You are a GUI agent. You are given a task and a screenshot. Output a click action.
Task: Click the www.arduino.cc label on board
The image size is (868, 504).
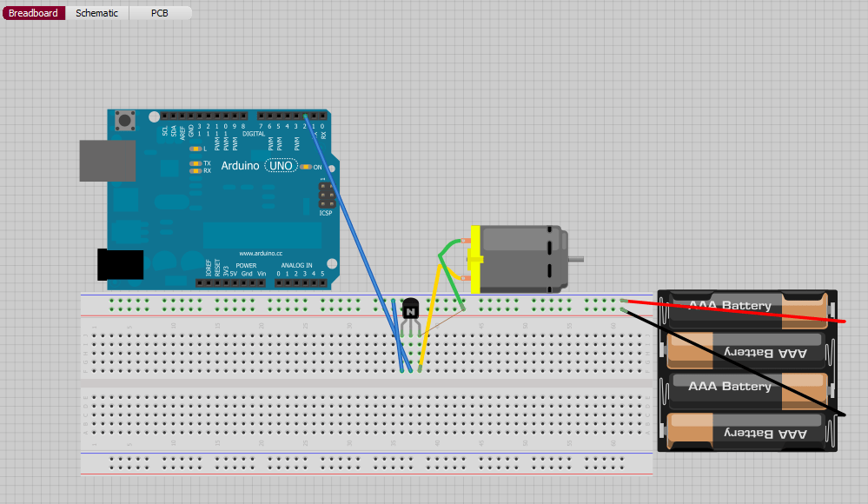coord(261,253)
